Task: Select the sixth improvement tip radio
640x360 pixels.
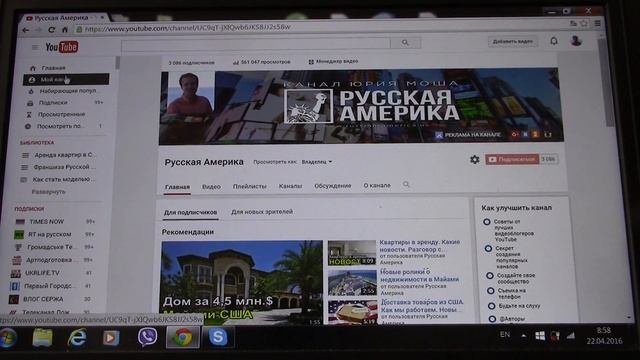Action: coord(492,319)
